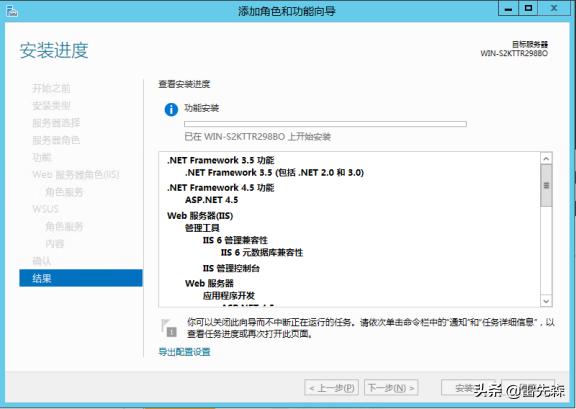Screen dimensions: 576x409
Task: Click the Web 服务器(IIS) entry
Action: coord(200,216)
